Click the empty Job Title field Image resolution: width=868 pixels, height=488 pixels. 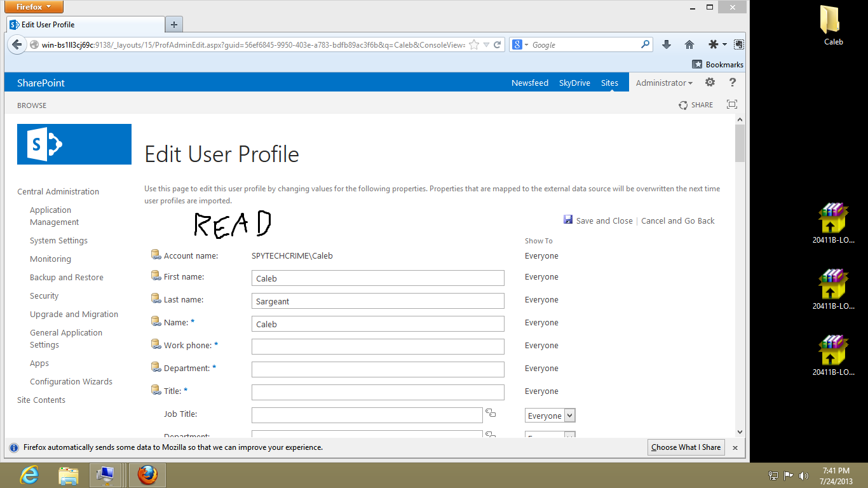367,415
